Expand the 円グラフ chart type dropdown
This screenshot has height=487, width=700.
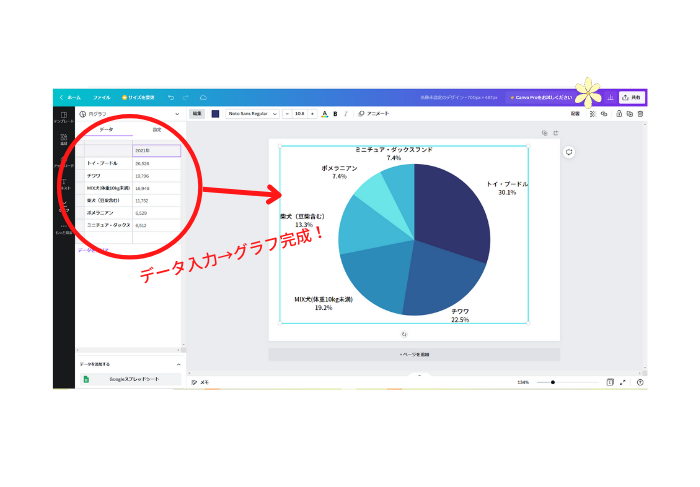click(129, 114)
